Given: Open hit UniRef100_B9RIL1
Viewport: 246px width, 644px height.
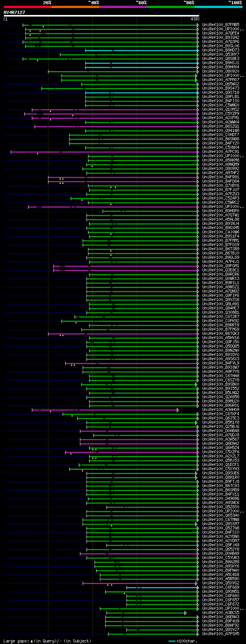Looking at the screenshot, I should click(221, 283).
